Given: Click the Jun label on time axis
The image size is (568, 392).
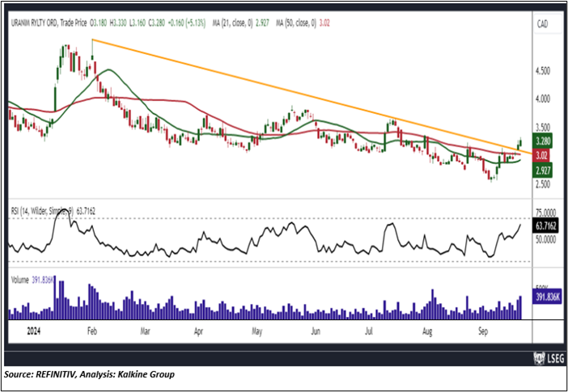Looking at the screenshot, I should coord(316,331).
